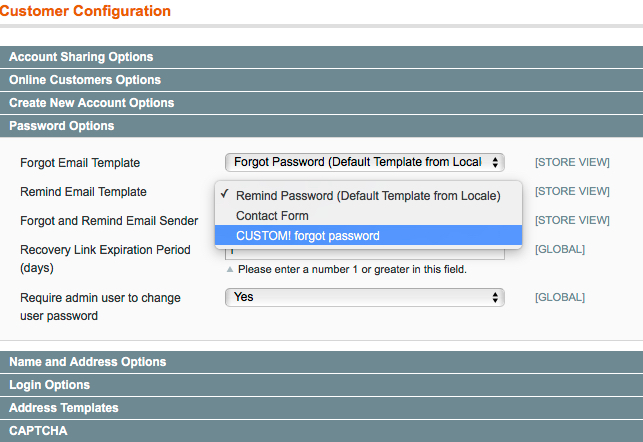
Task: Select Remind Password (Default Template from Locale)
Action: [368, 196]
